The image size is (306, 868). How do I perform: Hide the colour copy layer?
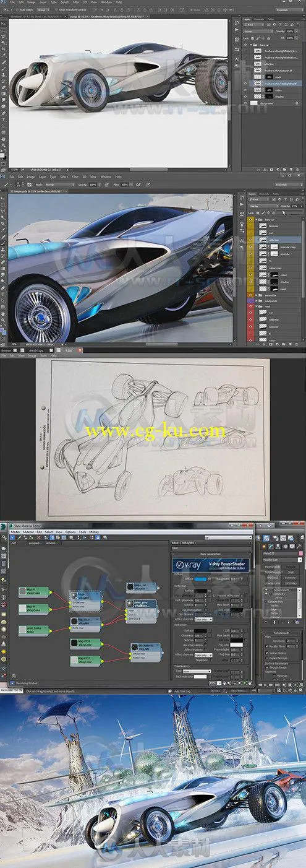click(x=250, y=268)
